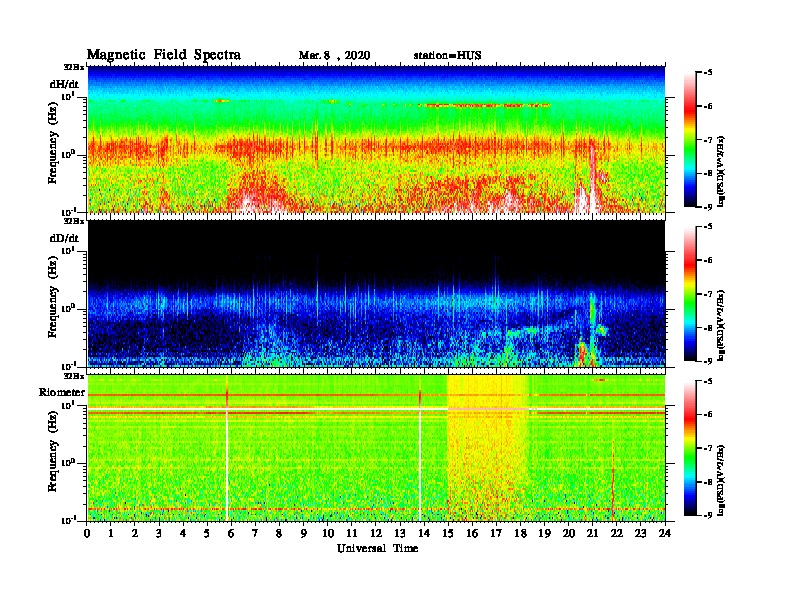
Task: Click the dH/dt spectrogram plot
Action: pyautogui.click(x=376, y=139)
